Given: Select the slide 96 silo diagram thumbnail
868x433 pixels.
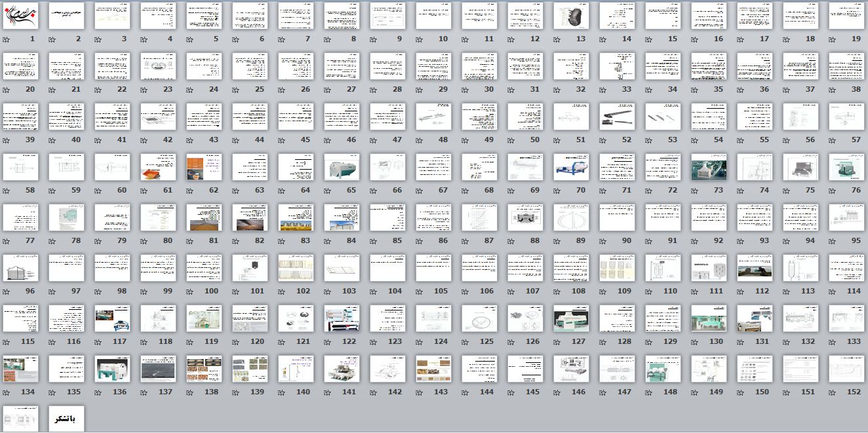Looking at the screenshot, I should (x=20, y=268).
